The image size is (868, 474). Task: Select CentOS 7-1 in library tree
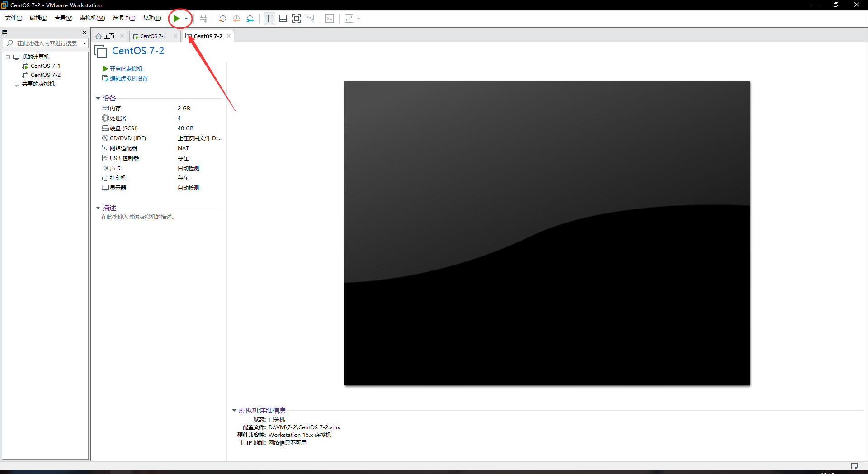pos(45,66)
